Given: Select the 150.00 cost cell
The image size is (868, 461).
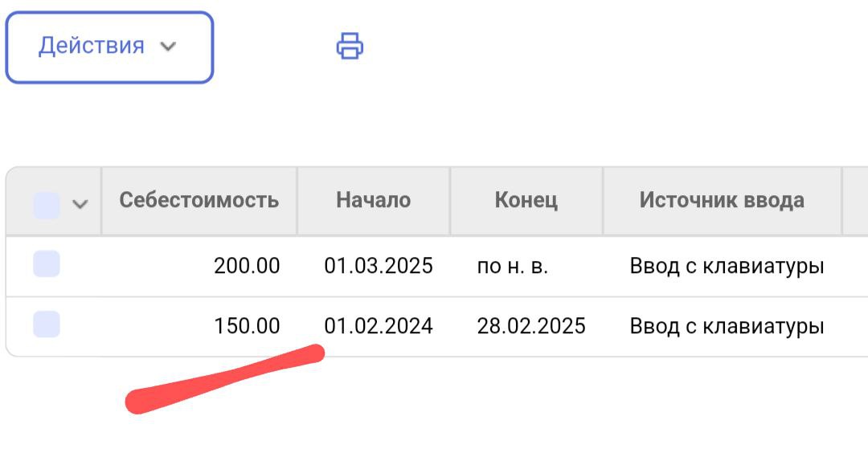Looking at the screenshot, I should coord(247,326).
